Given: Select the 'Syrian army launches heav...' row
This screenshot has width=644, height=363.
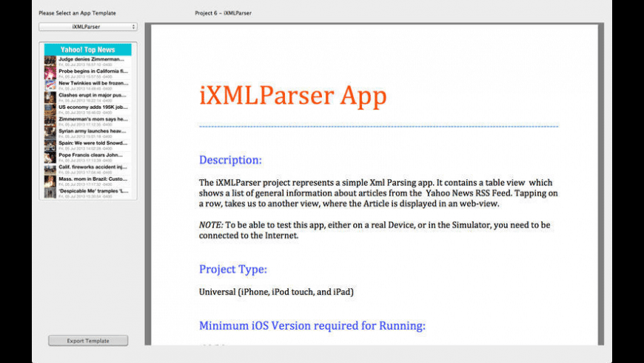Looking at the screenshot, I should tap(88, 133).
